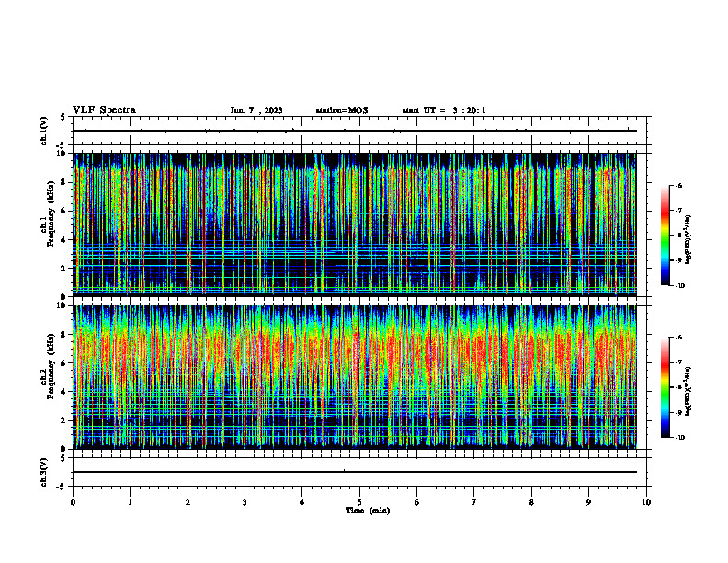Screen dimensions: 728x563
Task: Click the "5" tick on ch.1(V) axis
Action: (x=63, y=117)
